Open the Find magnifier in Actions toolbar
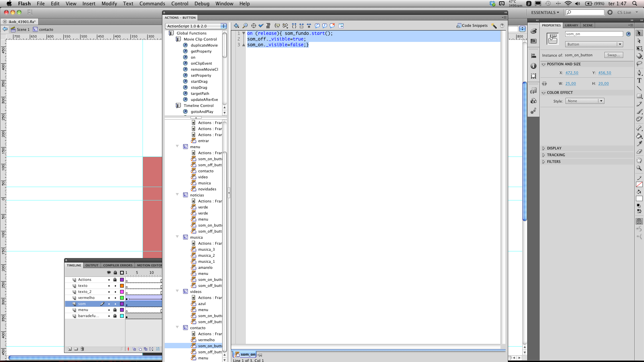This screenshot has width=644, height=362. point(245,25)
